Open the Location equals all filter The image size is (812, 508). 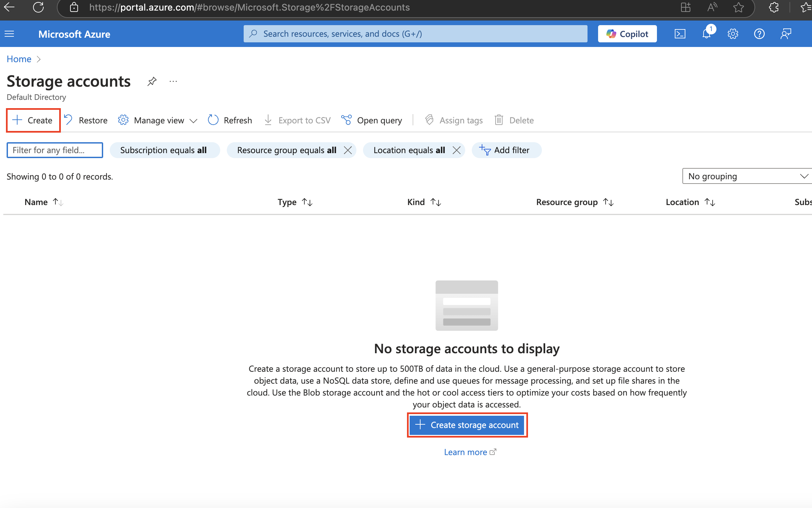click(x=409, y=150)
